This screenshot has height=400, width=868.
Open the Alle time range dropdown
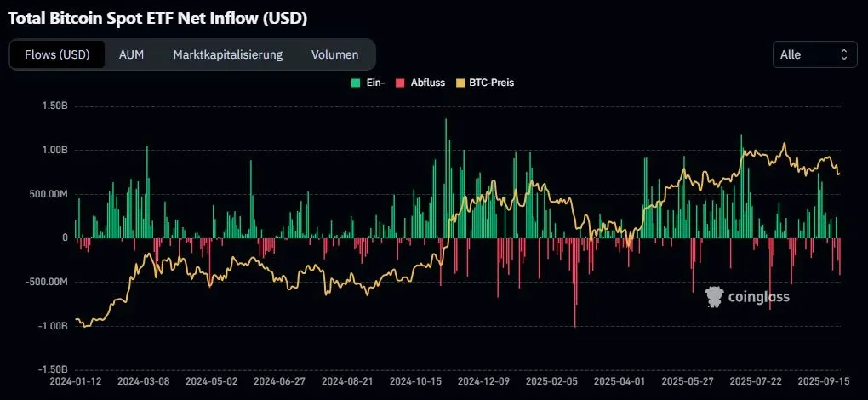pyautogui.click(x=814, y=54)
